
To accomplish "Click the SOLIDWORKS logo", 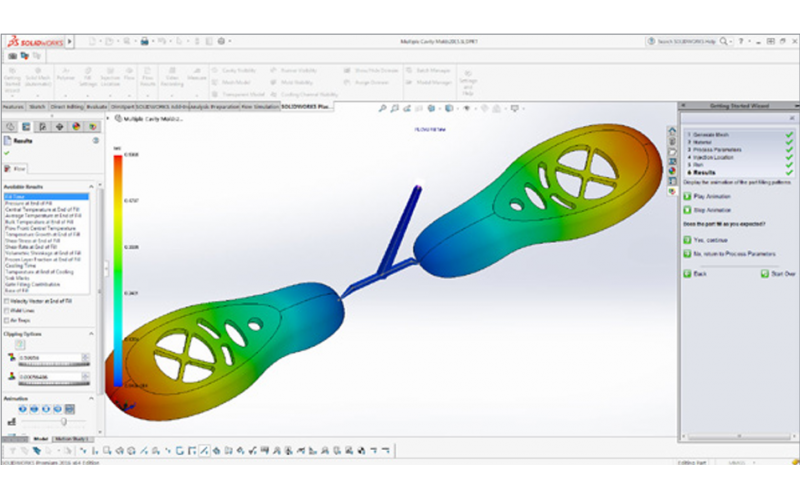I will 35,42.
